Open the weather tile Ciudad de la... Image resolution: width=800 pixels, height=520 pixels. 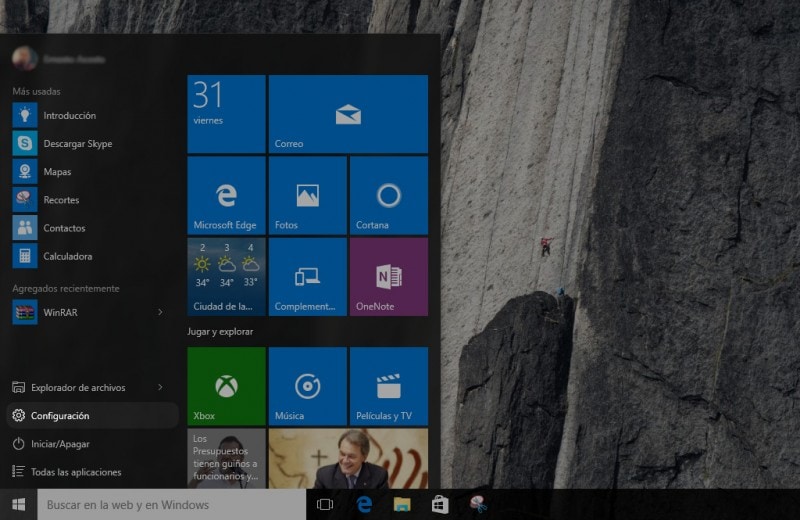click(x=227, y=277)
